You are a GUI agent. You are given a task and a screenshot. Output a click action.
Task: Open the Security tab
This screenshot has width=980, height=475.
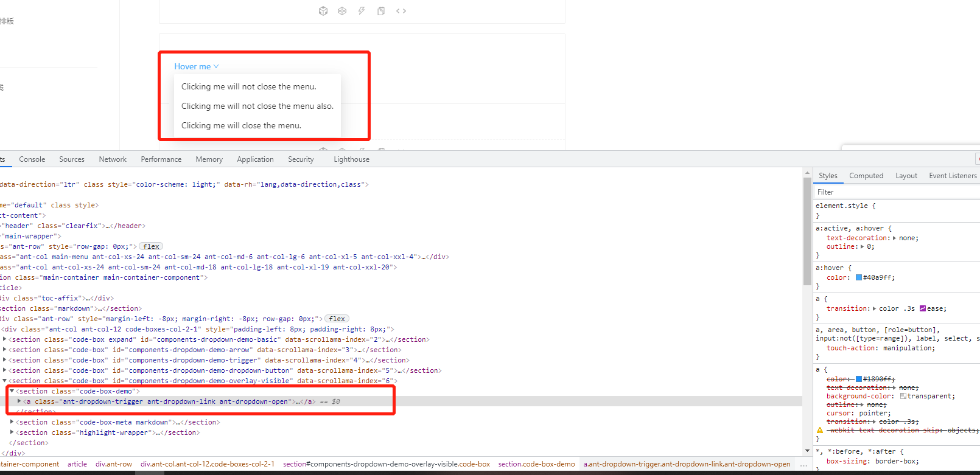(301, 159)
